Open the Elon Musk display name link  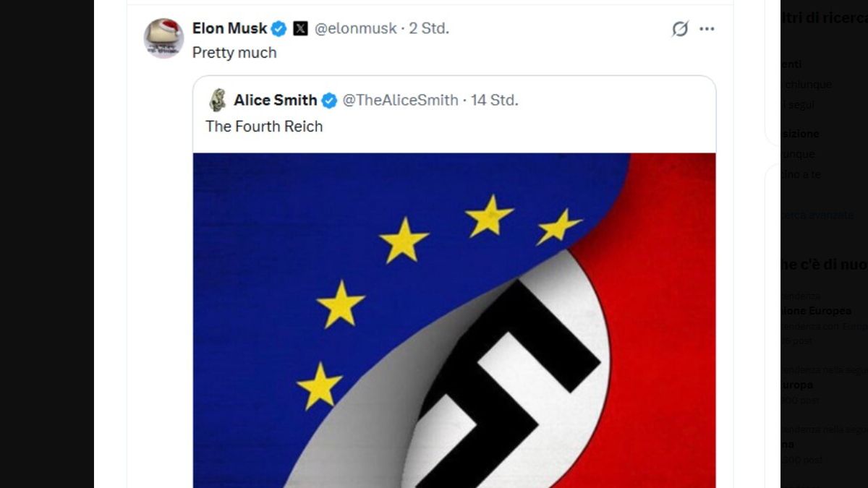point(229,28)
